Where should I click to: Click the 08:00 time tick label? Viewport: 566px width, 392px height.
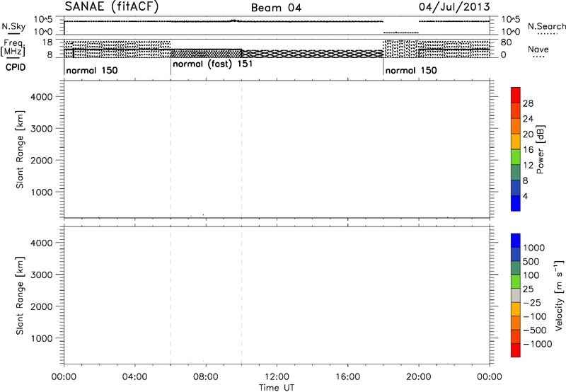point(206,377)
